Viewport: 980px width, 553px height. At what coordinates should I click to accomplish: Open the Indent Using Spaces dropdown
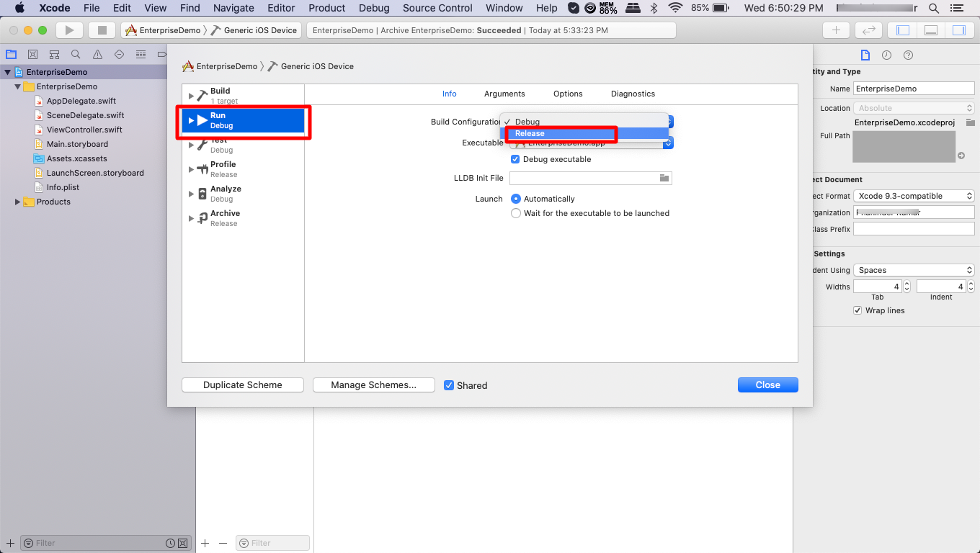[914, 270]
